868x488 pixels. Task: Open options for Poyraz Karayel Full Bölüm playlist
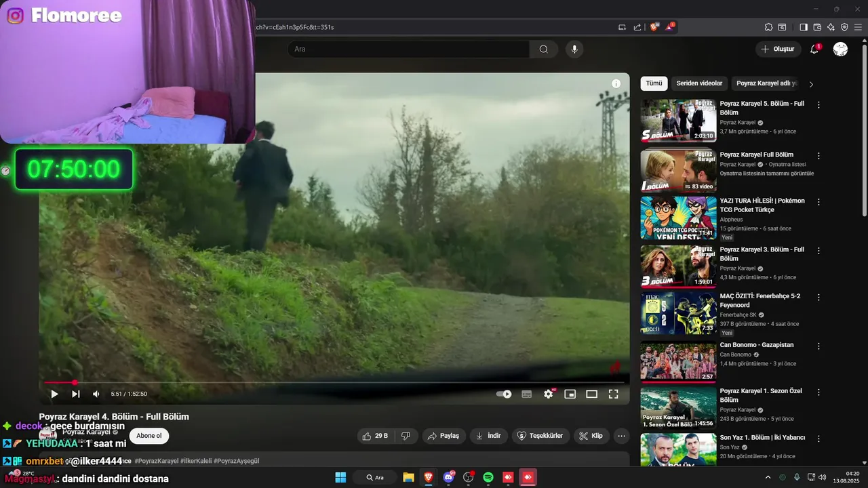818,155
